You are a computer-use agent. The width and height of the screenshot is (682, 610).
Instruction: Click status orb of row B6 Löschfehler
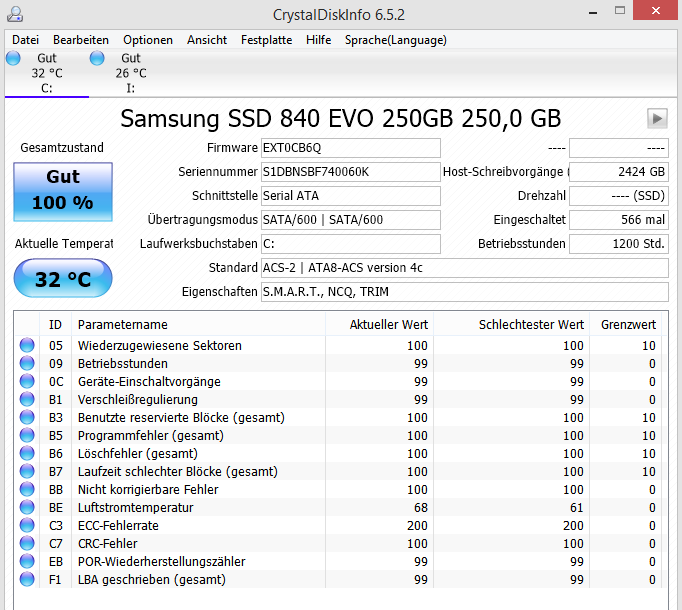click(27, 453)
